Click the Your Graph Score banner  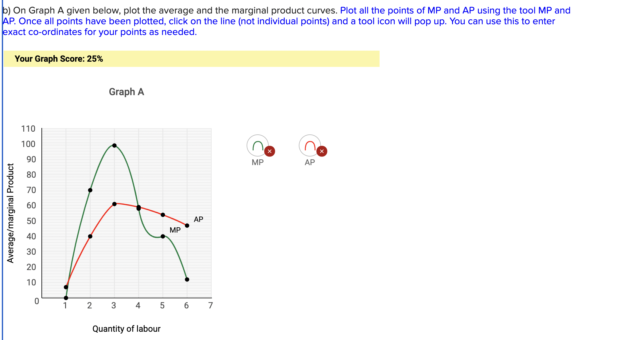[58, 58]
